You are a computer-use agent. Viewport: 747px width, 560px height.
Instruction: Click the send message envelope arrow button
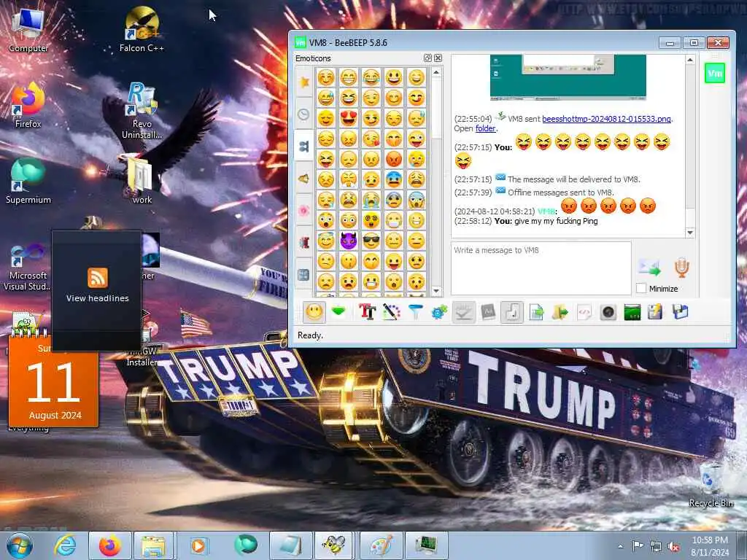(x=650, y=267)
